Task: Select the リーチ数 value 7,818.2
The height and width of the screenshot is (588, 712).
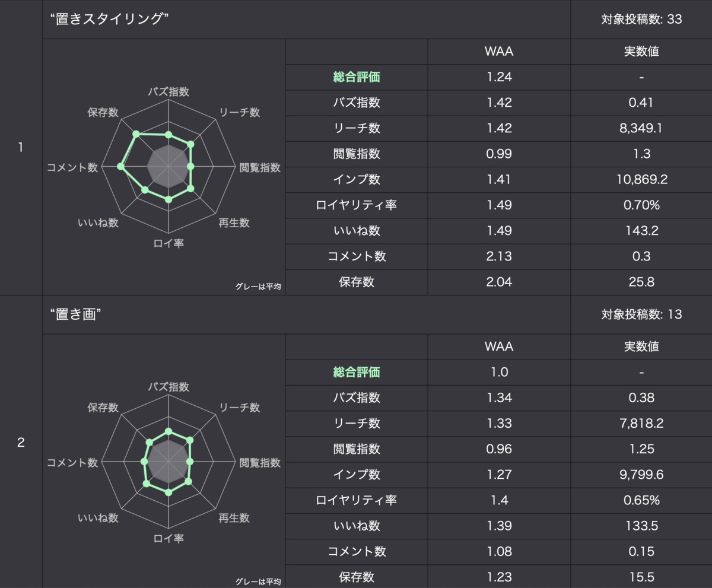Action: (641, 423)
